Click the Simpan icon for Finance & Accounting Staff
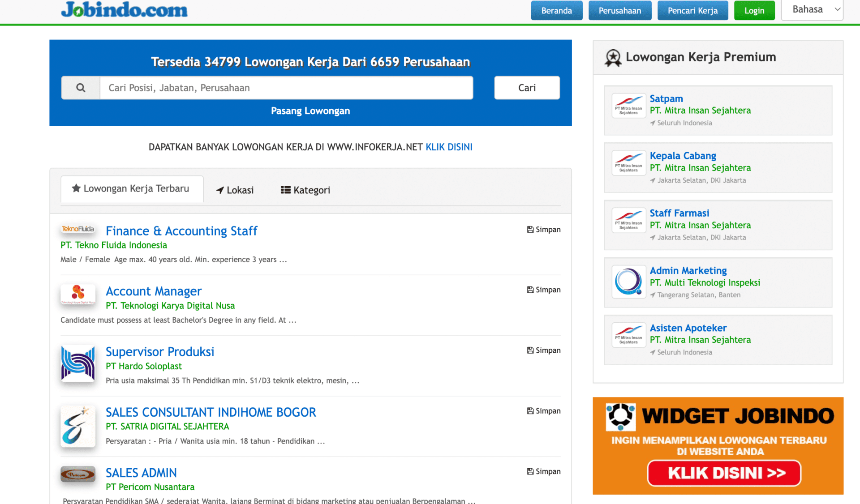The width and height of the screenshot is (860, 504). [530, 229]
